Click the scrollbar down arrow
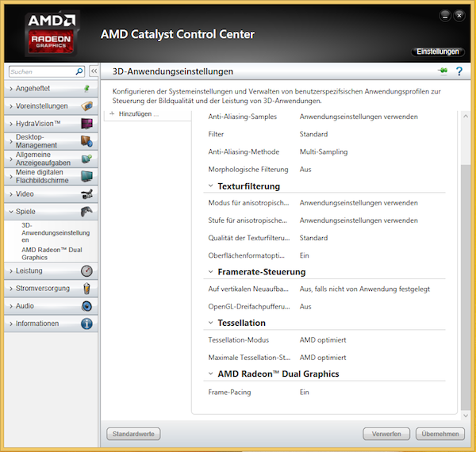 click(x=466, y=416)
